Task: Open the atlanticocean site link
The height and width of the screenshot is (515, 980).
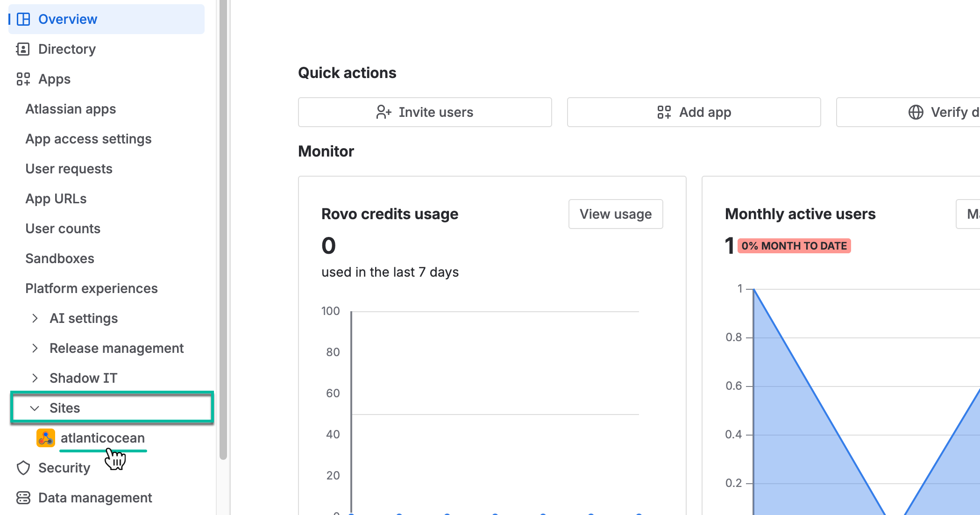Action: [103, 438]
